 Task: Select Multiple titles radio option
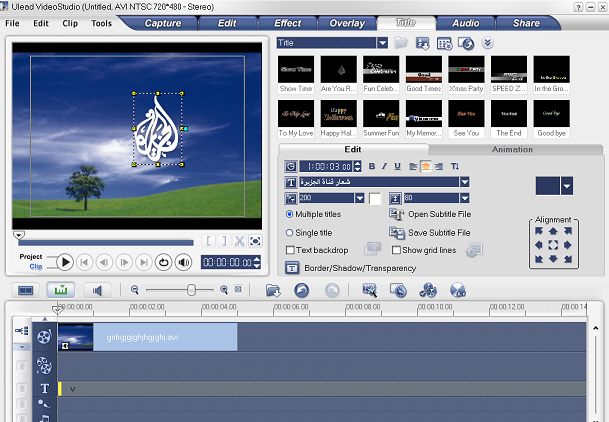289,214
